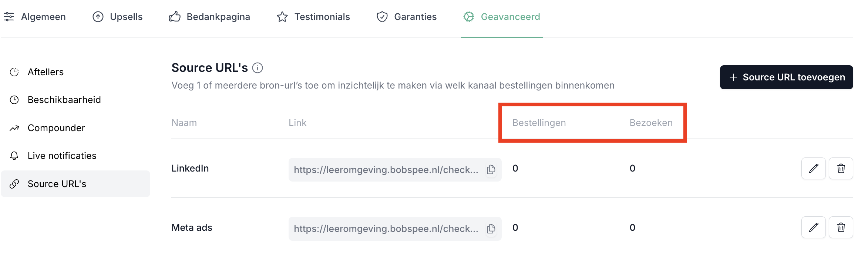The height and width of the screenshot is (269, 868).
Task: Click the Source URL toevoegen button
Action: coord(786,77)
